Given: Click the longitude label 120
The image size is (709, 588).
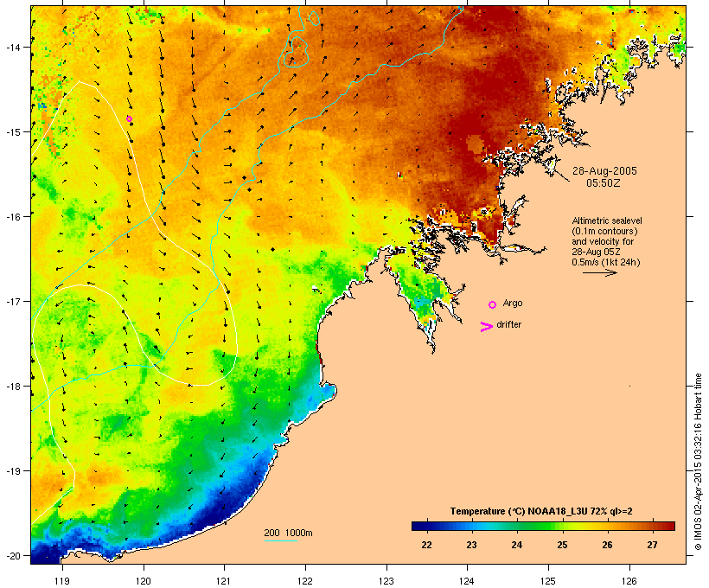Looking at the screenshot, I should tap(144, 581).
